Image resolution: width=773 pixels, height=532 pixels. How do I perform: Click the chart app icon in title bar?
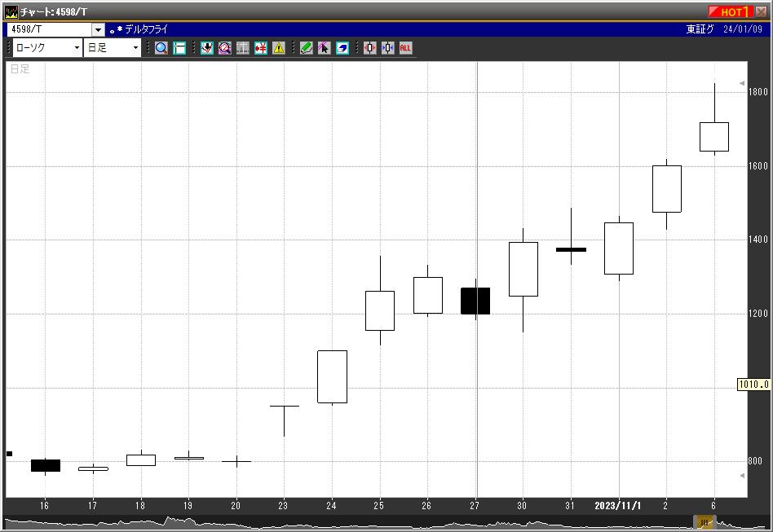[x=11, y=12]
